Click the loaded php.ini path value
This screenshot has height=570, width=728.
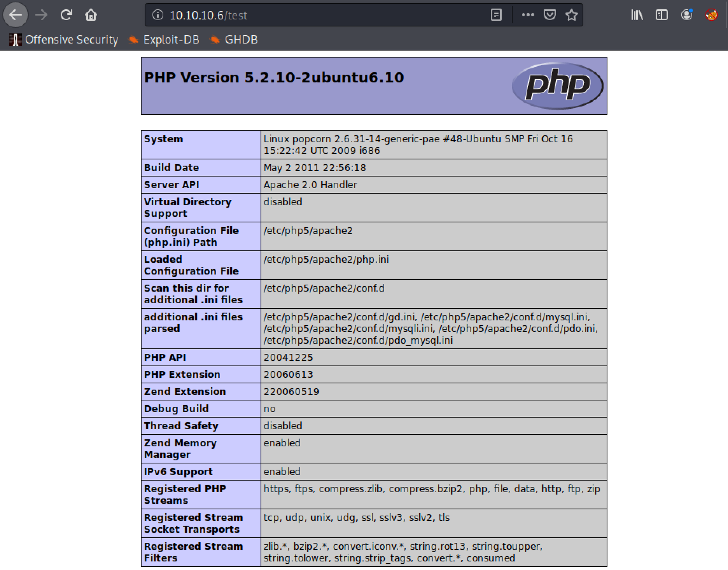click(326, 259)
